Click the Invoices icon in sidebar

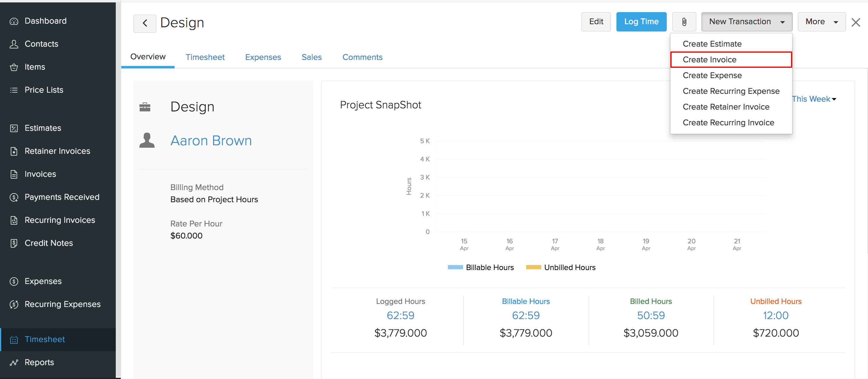click(15, 174)
